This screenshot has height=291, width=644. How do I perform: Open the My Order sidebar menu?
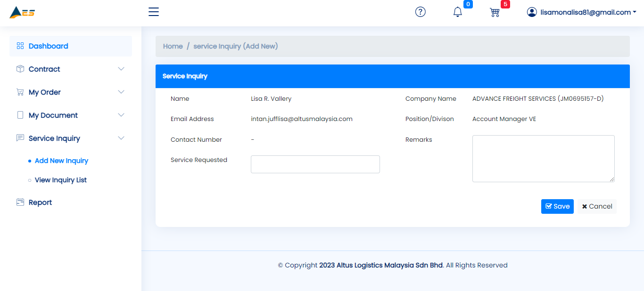tap(71, 92)
